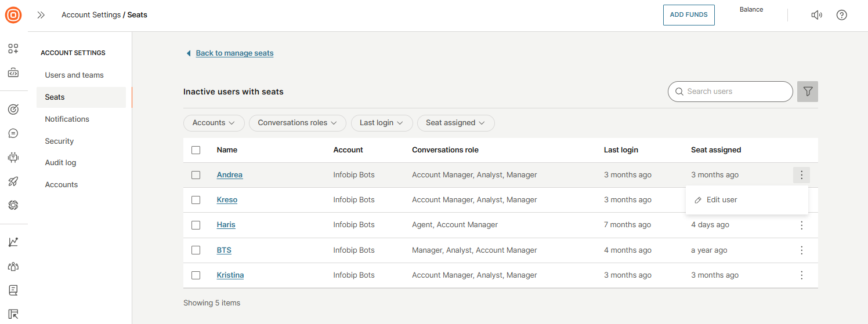Click the 'a year ago' seat assigned cell
This screenshot has width=868, height=324.
point(709,250)
